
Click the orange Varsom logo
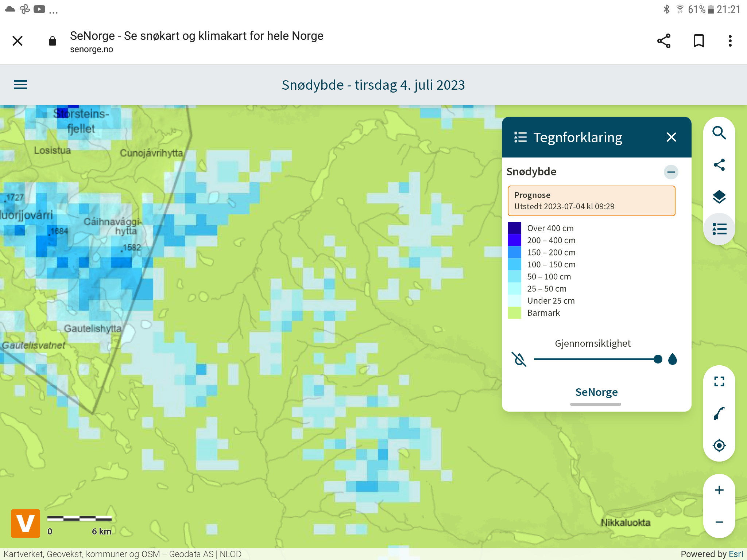[26, 523]
